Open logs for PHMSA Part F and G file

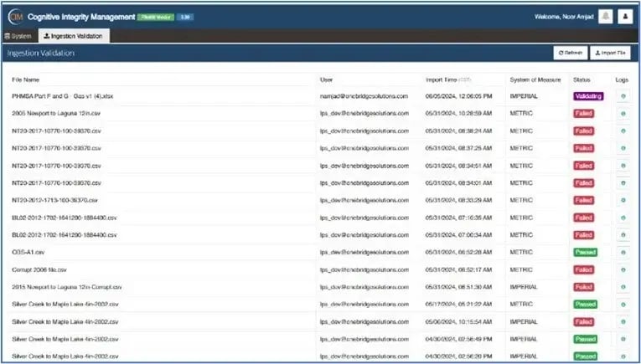[x=623, y=96]
